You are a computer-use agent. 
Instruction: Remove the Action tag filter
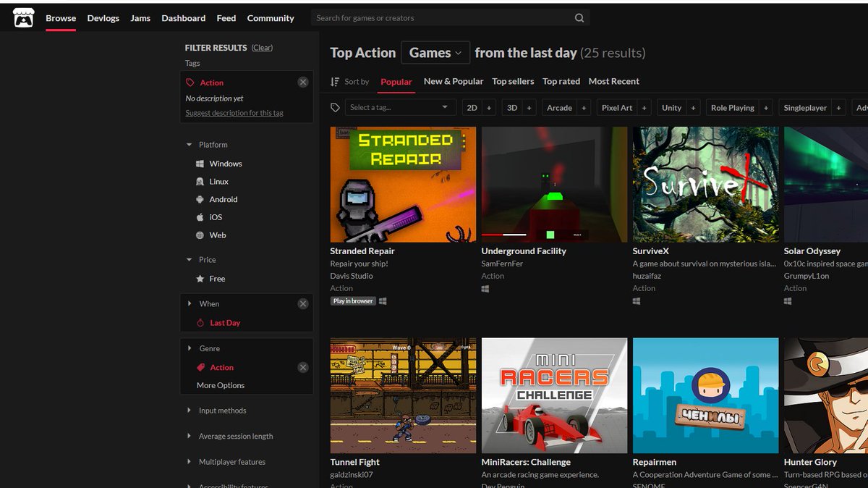coord(303,83)
